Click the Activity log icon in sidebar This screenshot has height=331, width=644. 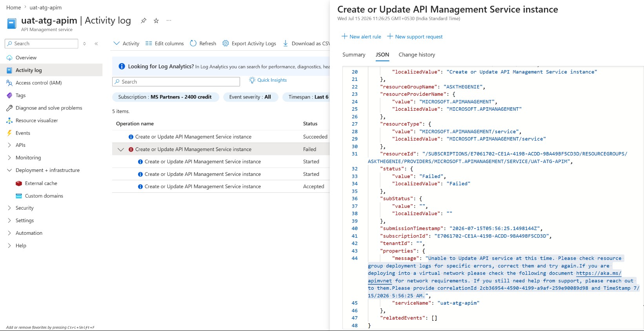coord(9,70)
